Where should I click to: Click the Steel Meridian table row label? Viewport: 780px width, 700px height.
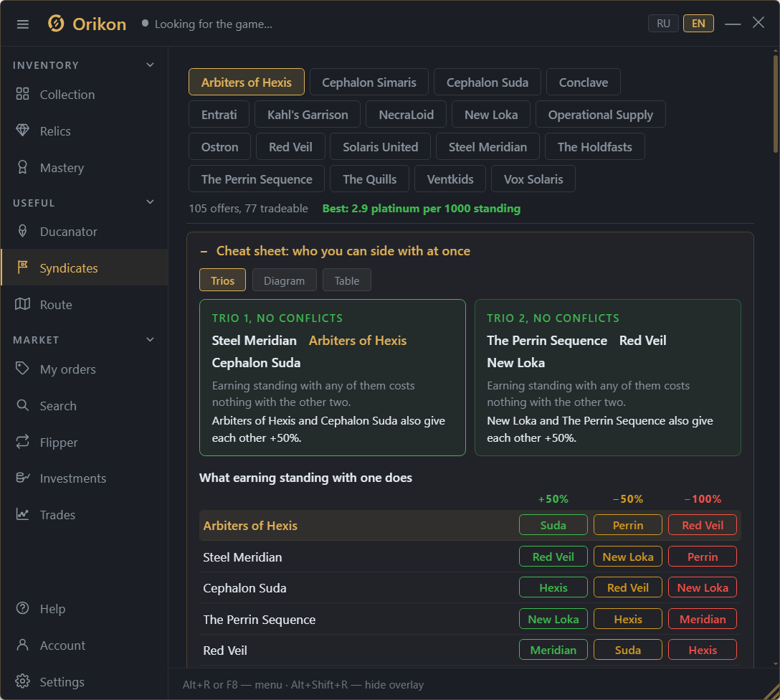[x=242, y=557]
